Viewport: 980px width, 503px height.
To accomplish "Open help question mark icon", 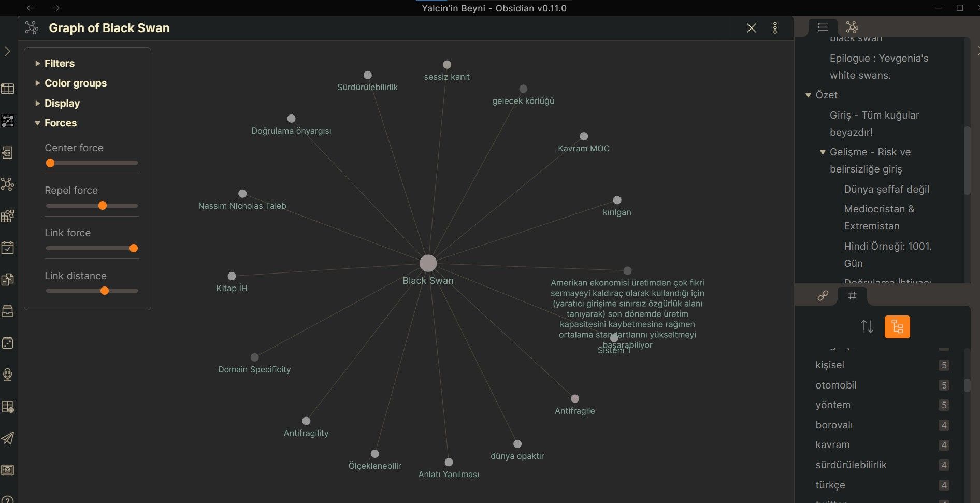I will 8,498.
